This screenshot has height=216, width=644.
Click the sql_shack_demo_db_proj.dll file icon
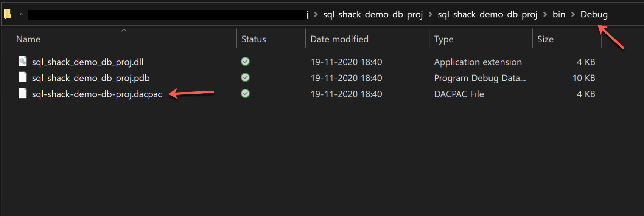point(23,61)
